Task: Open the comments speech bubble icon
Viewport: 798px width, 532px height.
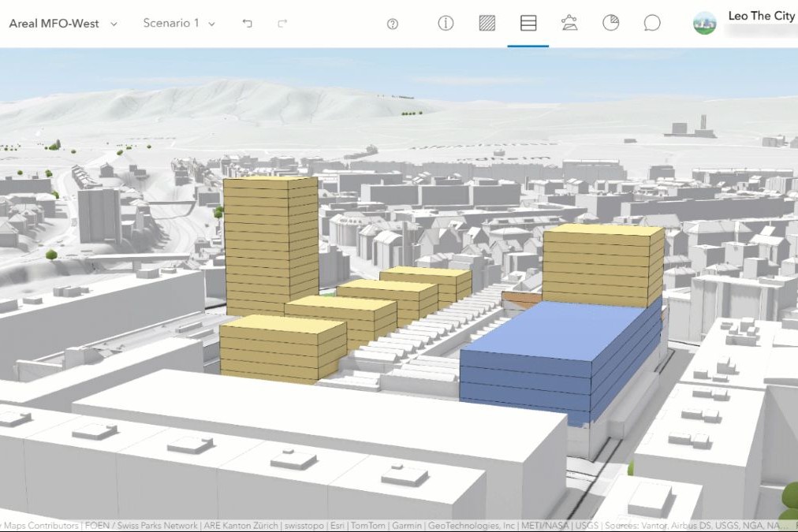Action: tap(651, 23)
